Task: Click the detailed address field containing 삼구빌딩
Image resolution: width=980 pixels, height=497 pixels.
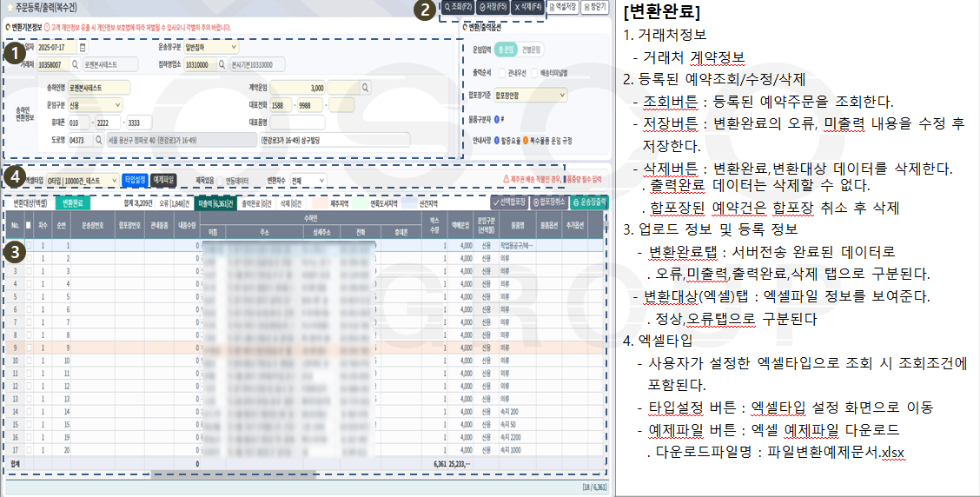Action: click(x=334, y=140)
